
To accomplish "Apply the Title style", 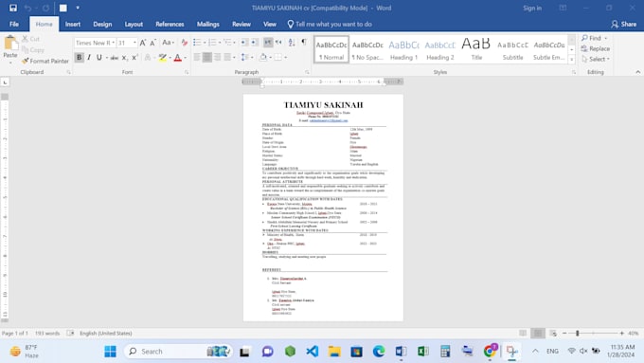I will [x=476, y=49].
